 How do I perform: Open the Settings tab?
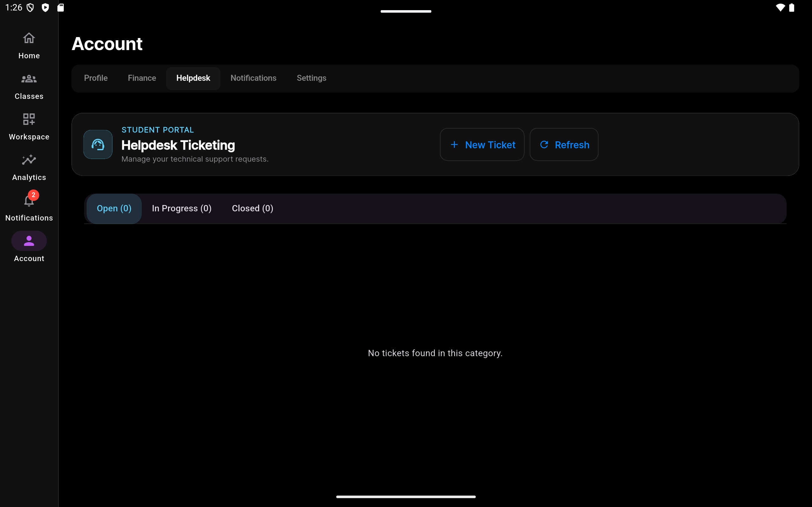311,78
